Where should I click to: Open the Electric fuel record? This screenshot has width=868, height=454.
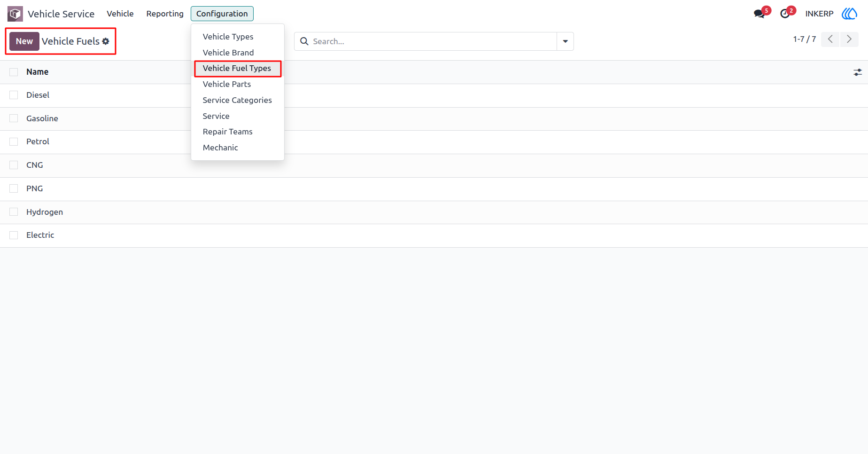tap(40, 235)
